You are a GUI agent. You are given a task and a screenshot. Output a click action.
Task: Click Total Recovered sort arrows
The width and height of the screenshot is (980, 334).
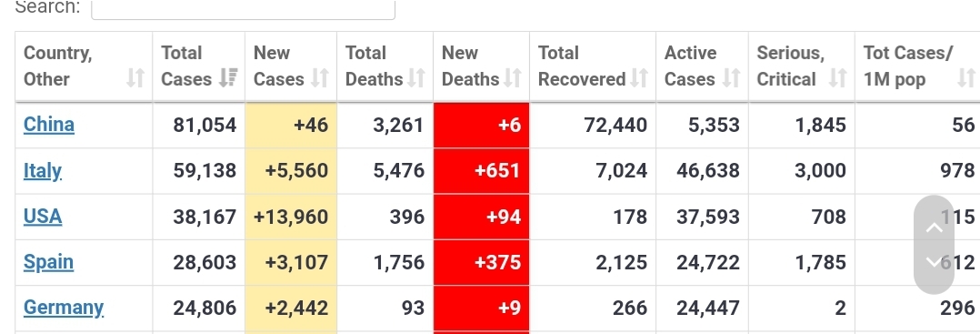(x=639, y=79)
